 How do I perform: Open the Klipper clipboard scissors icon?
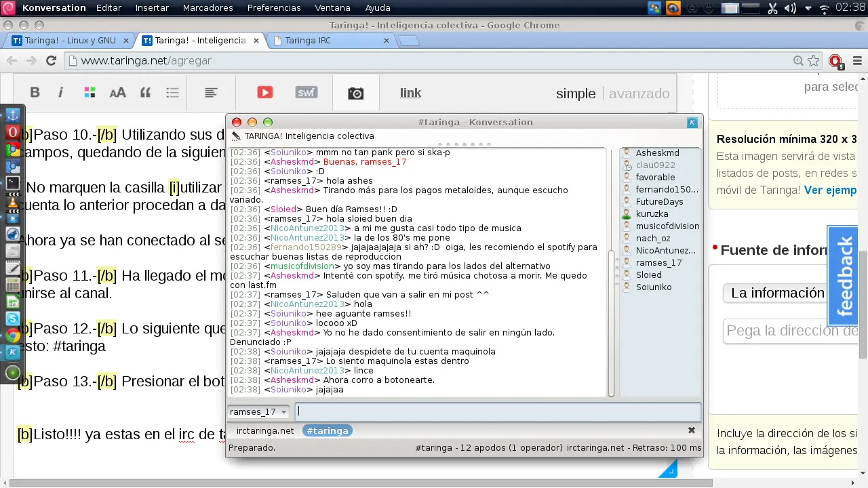click(772, 8)
